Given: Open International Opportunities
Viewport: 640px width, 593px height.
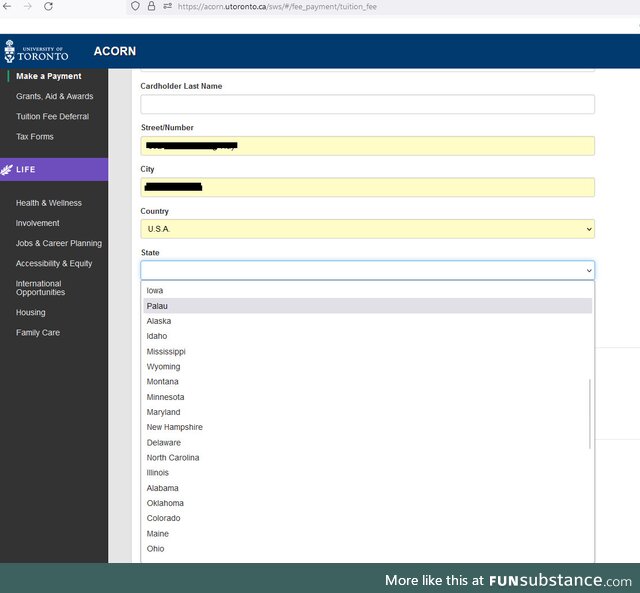Looking at the screenshot, I should (x=40, y=288).
